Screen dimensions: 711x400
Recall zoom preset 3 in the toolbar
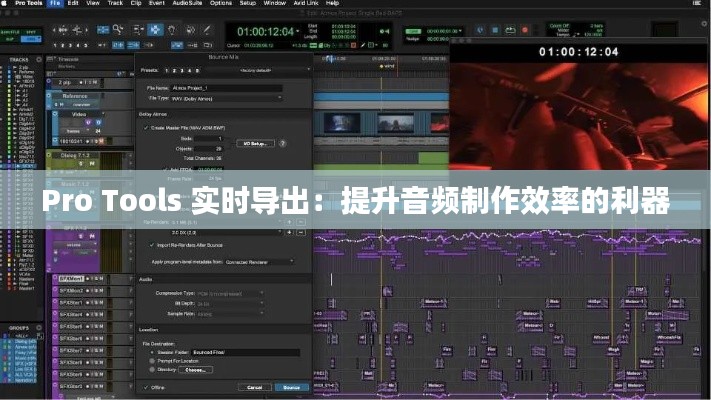(x=70, y=45)
